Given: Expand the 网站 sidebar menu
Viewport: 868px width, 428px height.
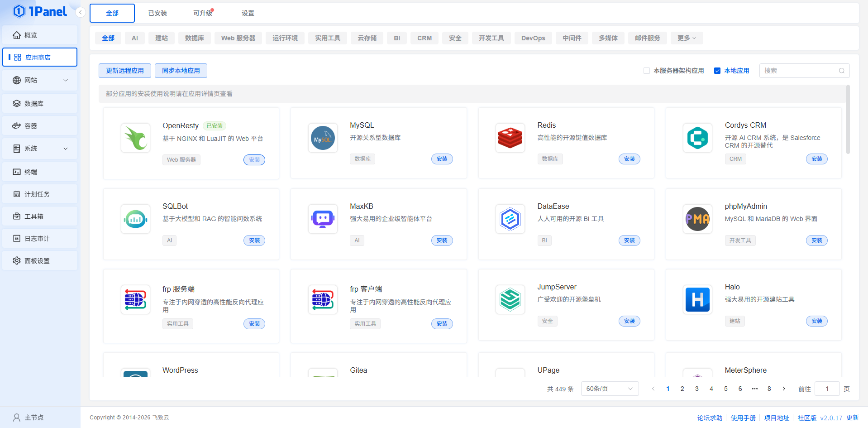Looking at the screenshot, I should pyautogui.click(x=40, y=80).
